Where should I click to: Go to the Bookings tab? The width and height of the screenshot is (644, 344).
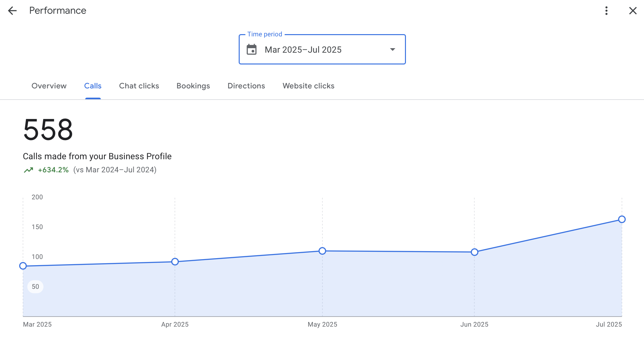193,86
